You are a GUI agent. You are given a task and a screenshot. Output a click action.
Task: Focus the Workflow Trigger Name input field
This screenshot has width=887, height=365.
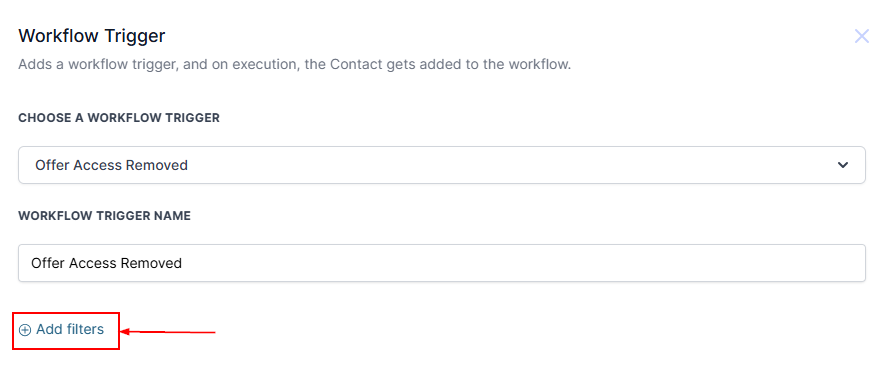pyautogui.click(x=442, y=263)
